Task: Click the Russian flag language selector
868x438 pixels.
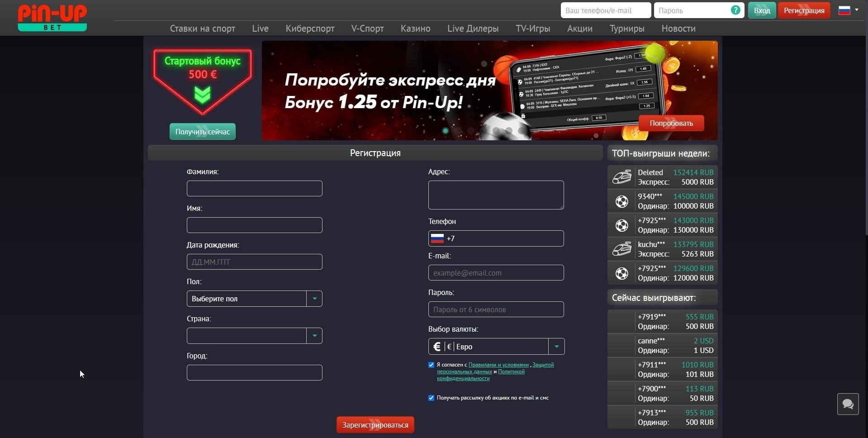Action: [x=848, y=10]
